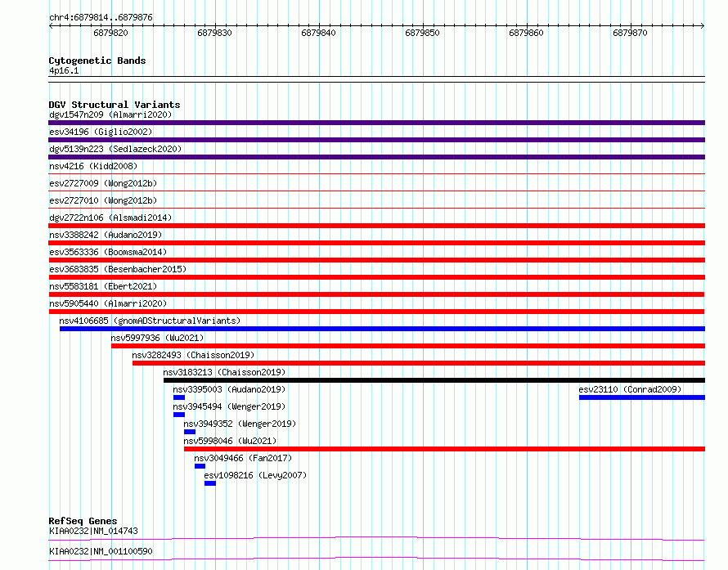Click the esv3563336 (Boomsma2014) label
Image resolution: width=728 pixels, height=570 pixels.
(108, 252)
